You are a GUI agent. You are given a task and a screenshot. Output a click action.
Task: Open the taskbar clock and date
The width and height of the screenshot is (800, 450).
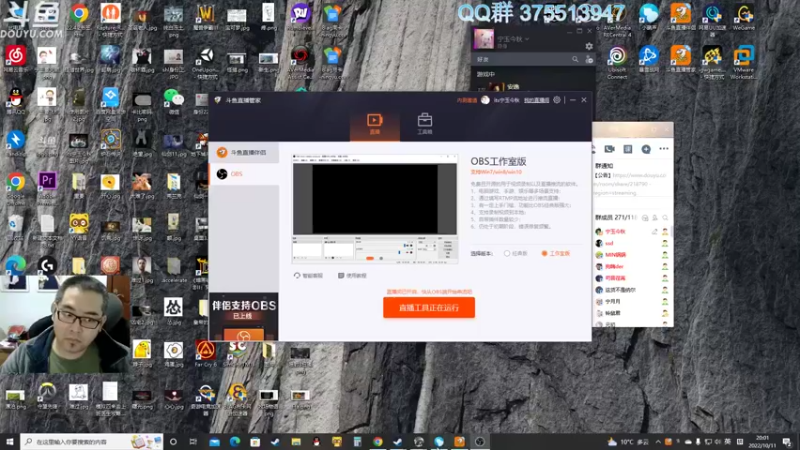(762, 442)
